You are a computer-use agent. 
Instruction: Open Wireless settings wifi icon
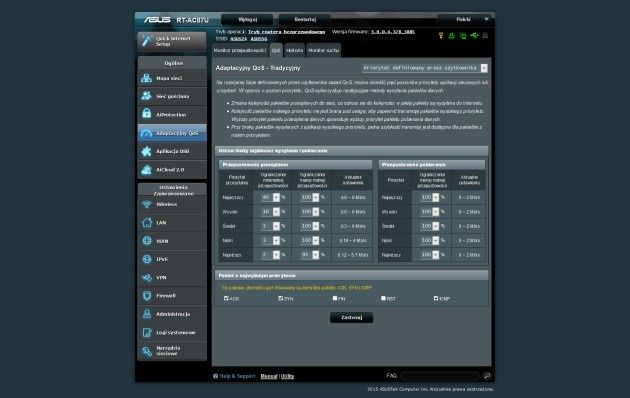[147, 204]
